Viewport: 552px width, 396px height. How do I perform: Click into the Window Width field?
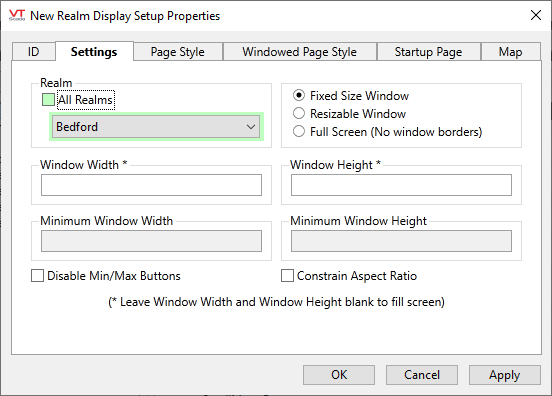pyautogui.click(x=151, y=185)
